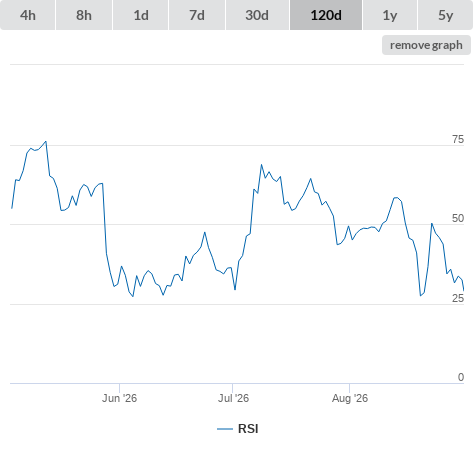Click the blue RSI legend line marker
Image resolution: width=474 pixels, height=455 pixels.
(225, 429)
